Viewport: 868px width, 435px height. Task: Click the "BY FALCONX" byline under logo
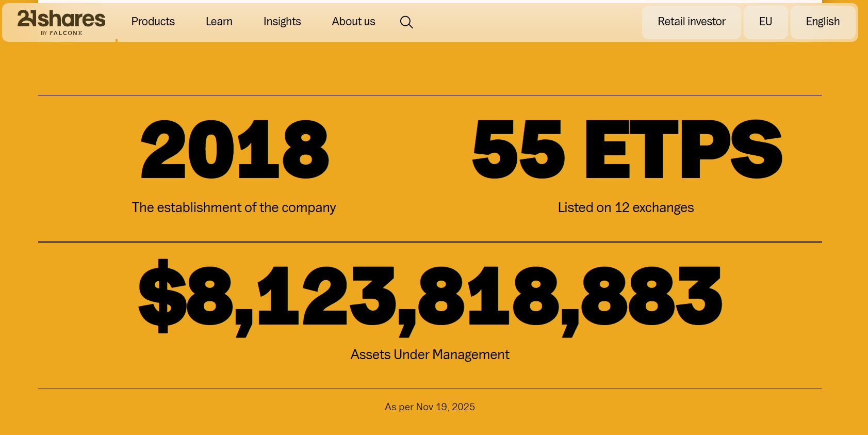[62, 33]
